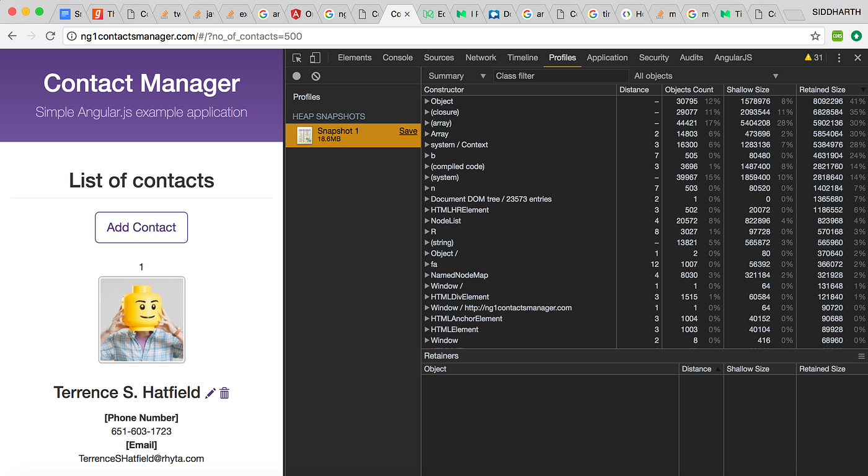The image size is (868, 476).
Task: Switch to the Console tab
Action: point(397,57)
